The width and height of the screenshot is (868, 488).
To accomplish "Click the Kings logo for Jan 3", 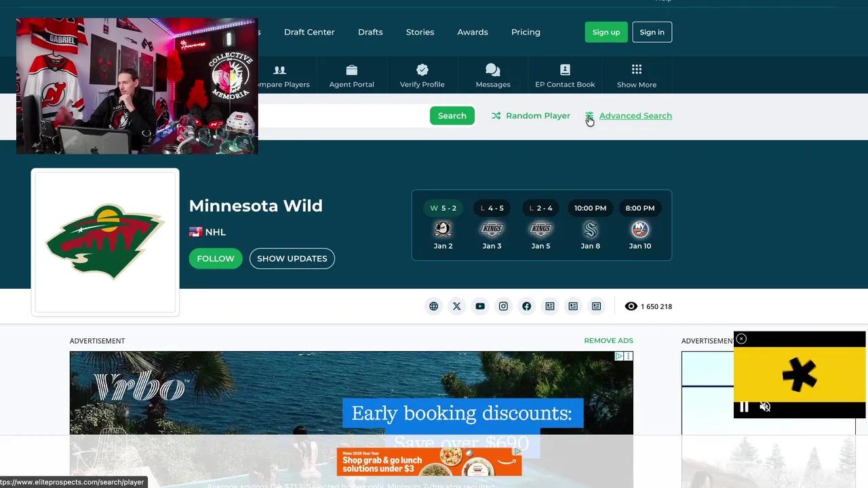I will click(x=492, y=229).
